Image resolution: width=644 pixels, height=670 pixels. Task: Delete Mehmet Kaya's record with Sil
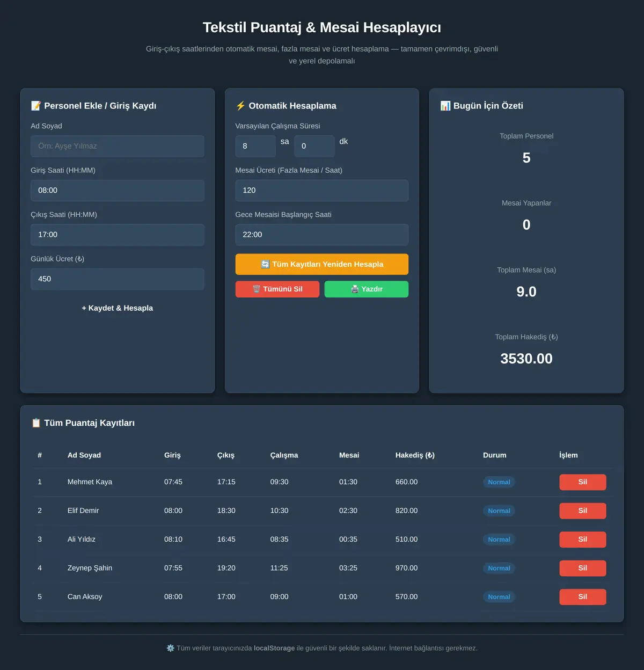(583, 482)
